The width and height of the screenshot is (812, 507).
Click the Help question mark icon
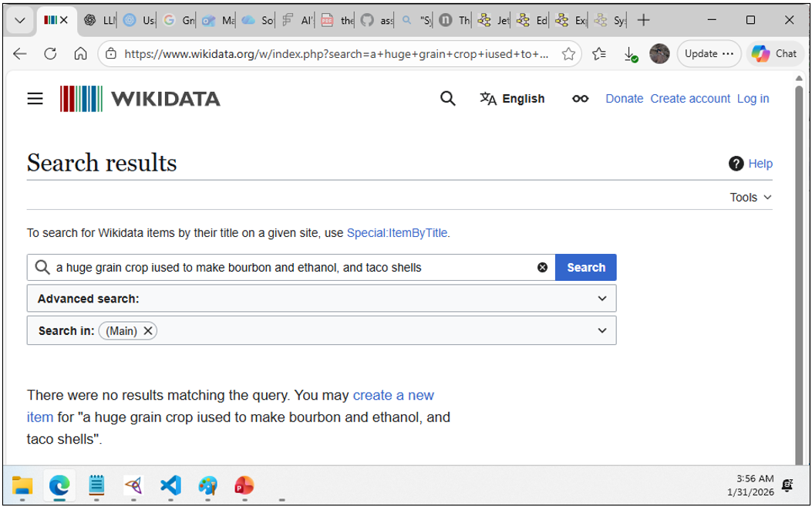736,164
